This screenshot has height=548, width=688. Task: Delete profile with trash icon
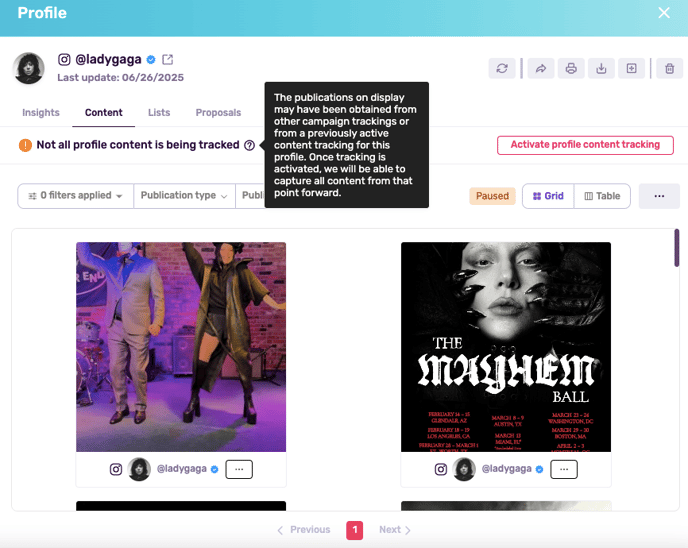[669, 69]
